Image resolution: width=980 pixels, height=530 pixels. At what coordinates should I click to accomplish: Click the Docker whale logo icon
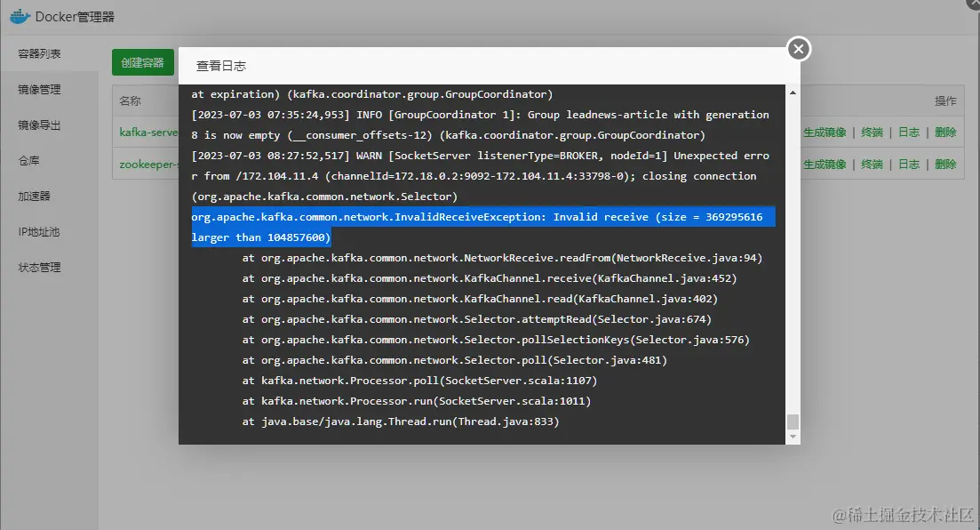20,17
